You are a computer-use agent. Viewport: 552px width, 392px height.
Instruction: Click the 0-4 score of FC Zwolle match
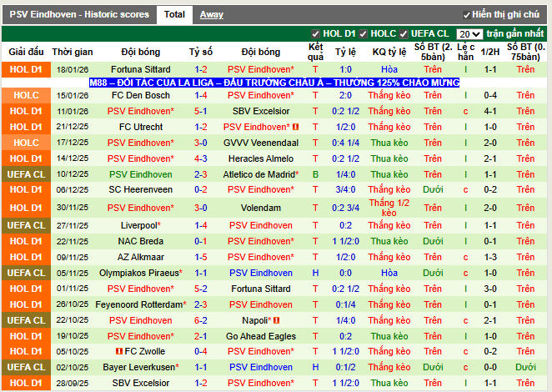201,351
